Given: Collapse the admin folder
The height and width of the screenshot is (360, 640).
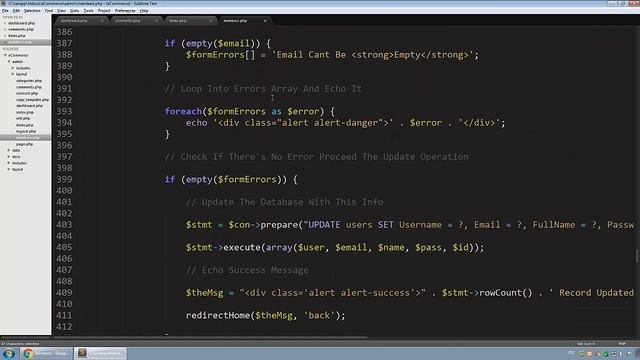Looking at the screenshot, I should click(9, 62).
